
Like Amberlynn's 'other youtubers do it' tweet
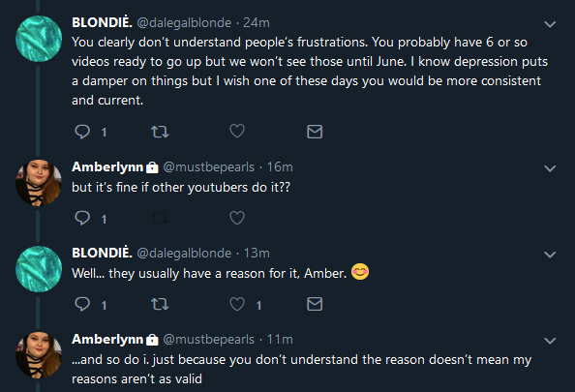(237, 218)
